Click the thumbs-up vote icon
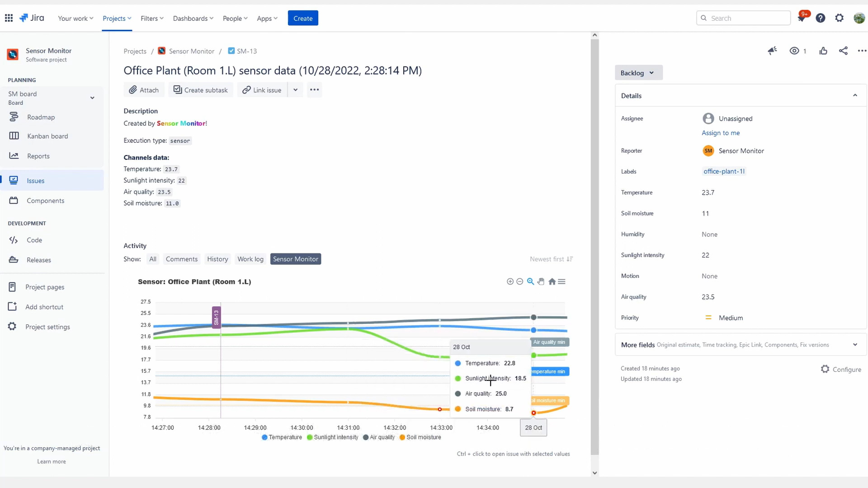This screenshot has height=488, width=868. click(823, 51)
